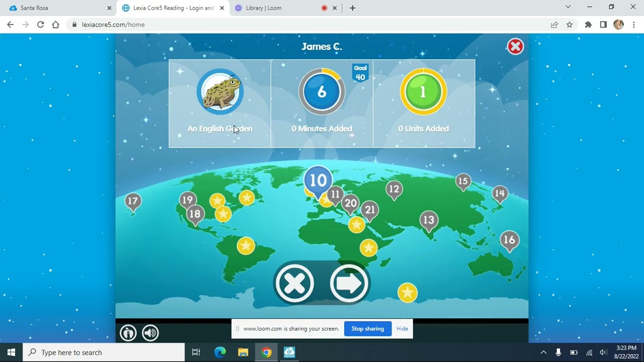Click share this page icon
This screenshot has height=362, width=644.
point(554,25)
